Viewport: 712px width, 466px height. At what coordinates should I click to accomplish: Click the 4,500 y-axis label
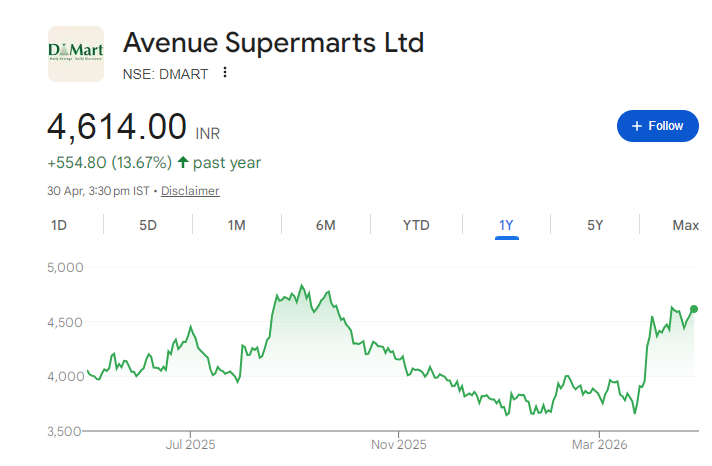pyautogui.click(x=65, y=322)
